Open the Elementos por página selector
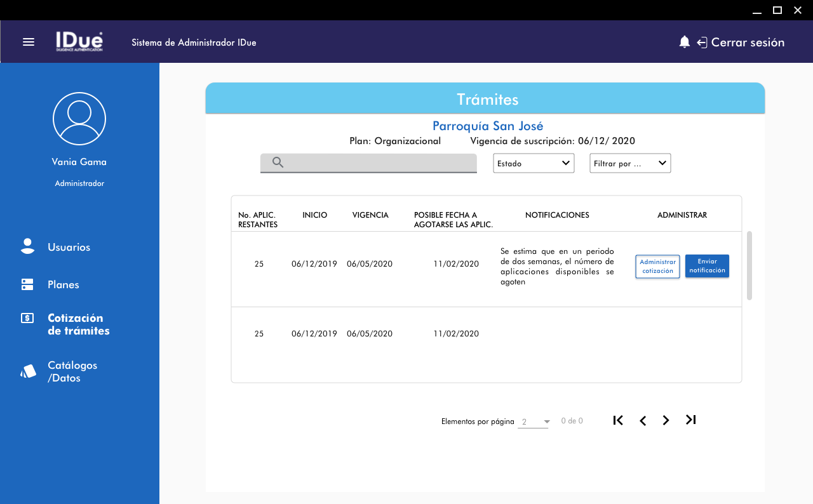The height and width of the screenshot is (504, 813). click(533, 422)
